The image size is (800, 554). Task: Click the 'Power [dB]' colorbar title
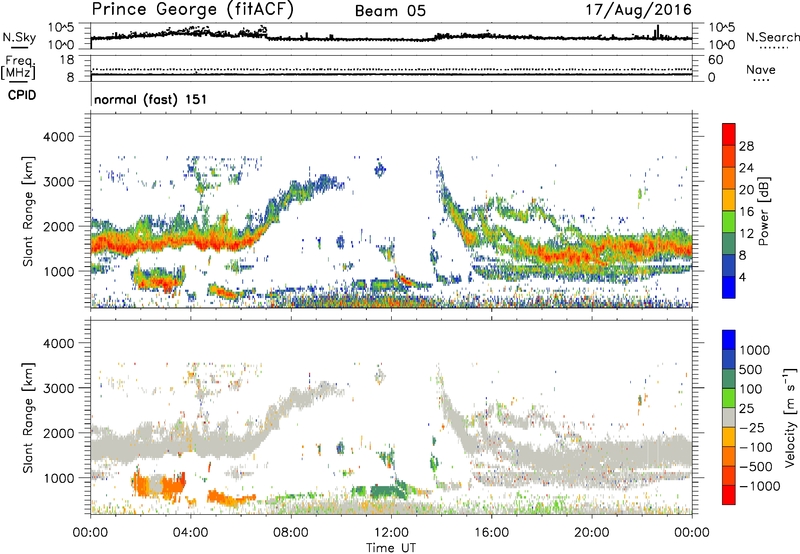763,211
